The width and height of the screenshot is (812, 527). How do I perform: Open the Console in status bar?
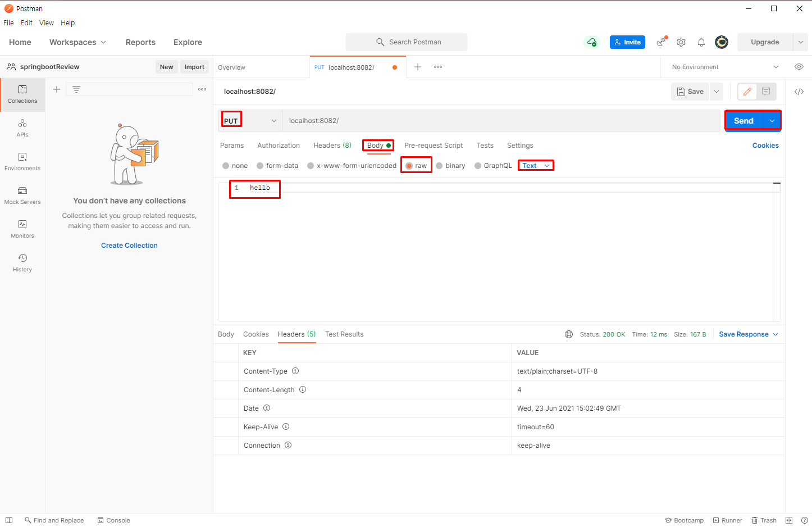pos(113,520)
